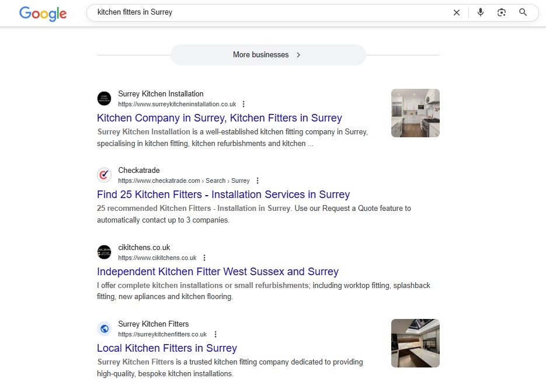546x392 pixels.
Task: Start voice search with microphone icon
Action: pos(480,12)
